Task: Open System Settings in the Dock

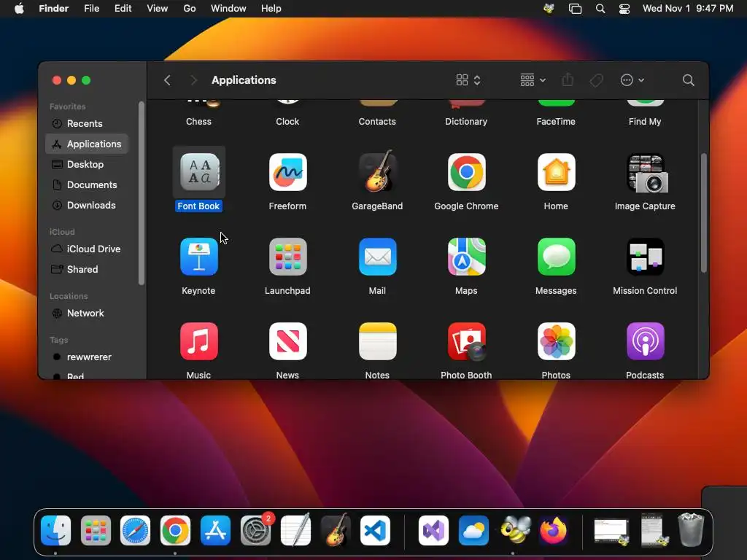Action: [256, 531]
